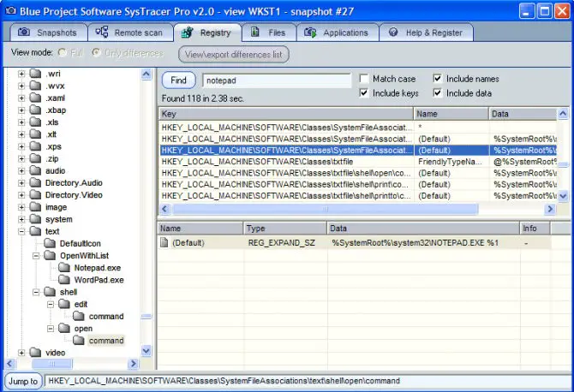Go to the Applications tab
The width and height of the screenshot is (574, 392).
tap(338, 33)
